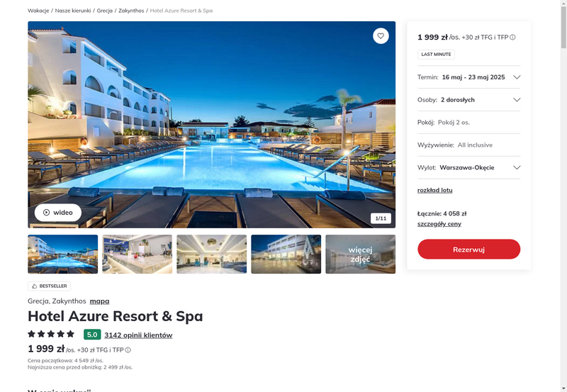Open 3142 opinii klientów reviews link

click(138, 335)
